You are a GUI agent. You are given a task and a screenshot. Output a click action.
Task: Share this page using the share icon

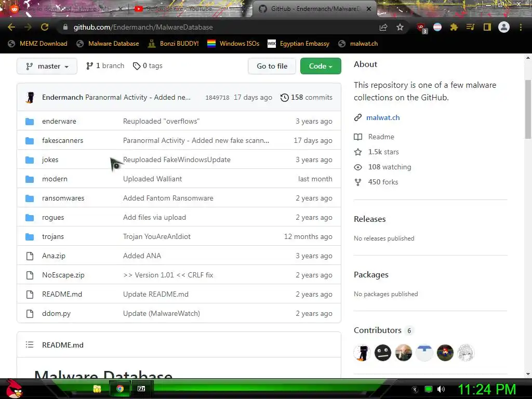383,27
